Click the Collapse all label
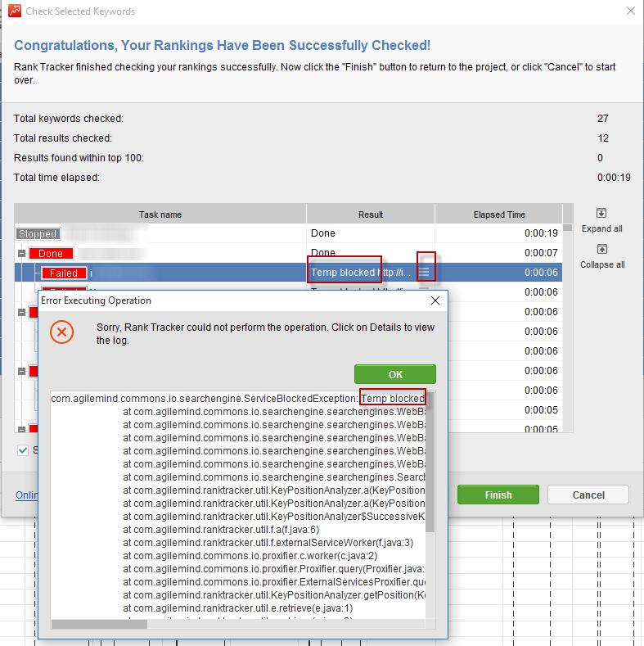The height and width of the screenshot is (646, 644). click(x=602, y=264)
